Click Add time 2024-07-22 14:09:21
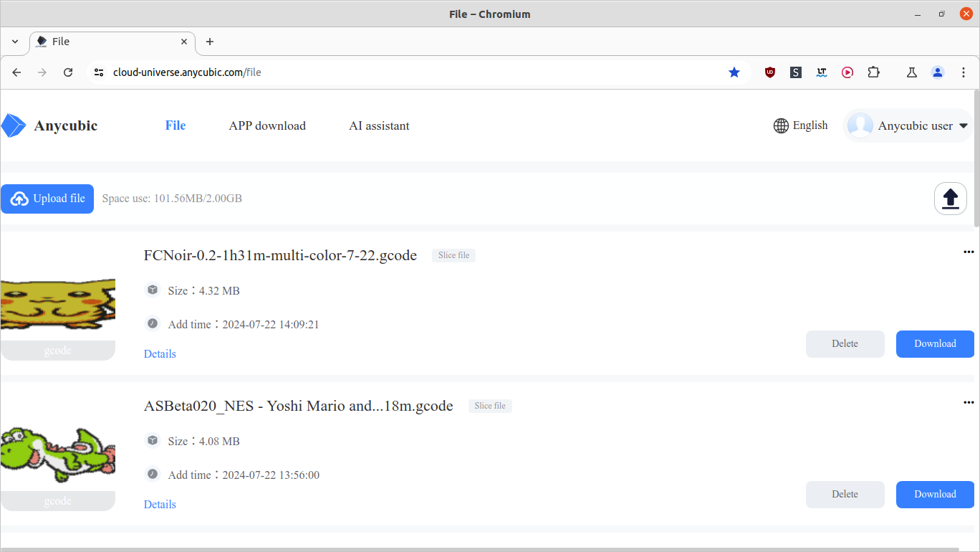Image resolution: width=980 pixels, height=552 pixels. pos(244,325)
